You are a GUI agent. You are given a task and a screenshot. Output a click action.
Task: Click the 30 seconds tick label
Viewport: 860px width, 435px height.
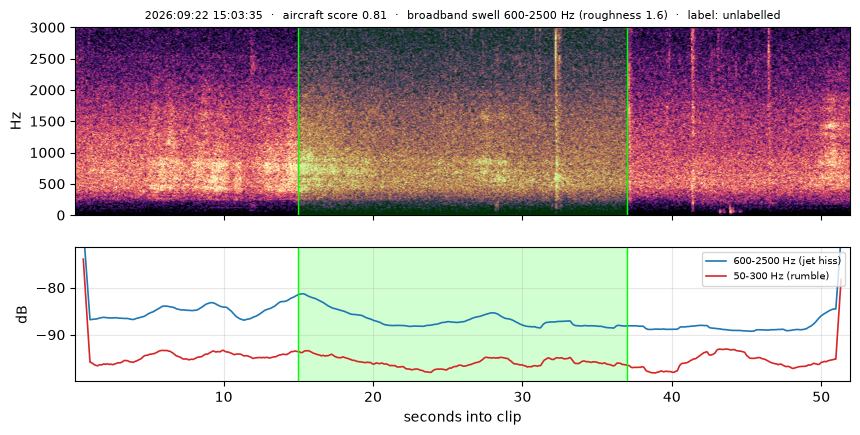523,396
